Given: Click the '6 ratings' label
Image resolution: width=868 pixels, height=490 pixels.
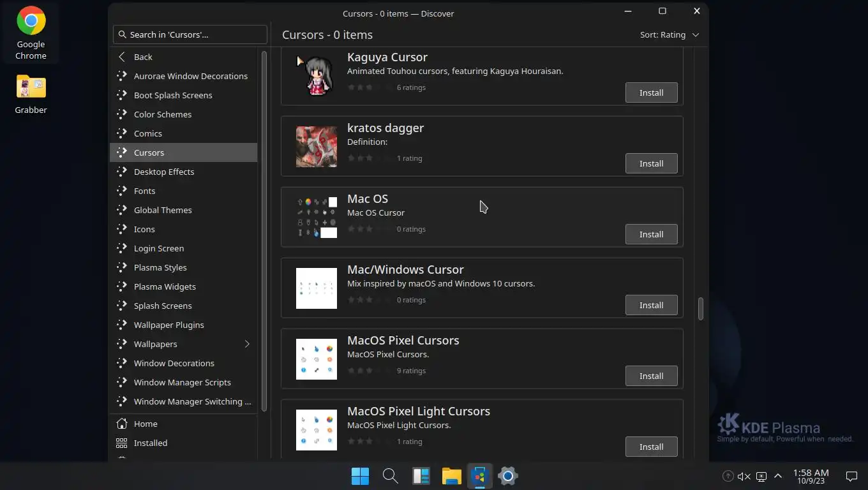Looking at the screenshot, I should pyautogui.click(x=411, y=87).
